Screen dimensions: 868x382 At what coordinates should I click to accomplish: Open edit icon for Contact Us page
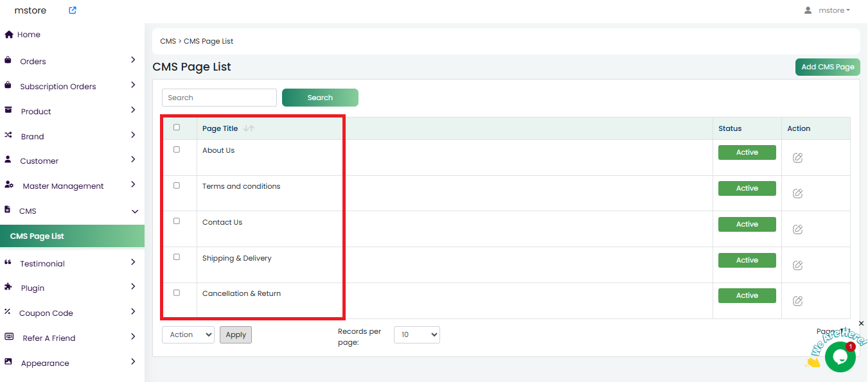(797, 229)
